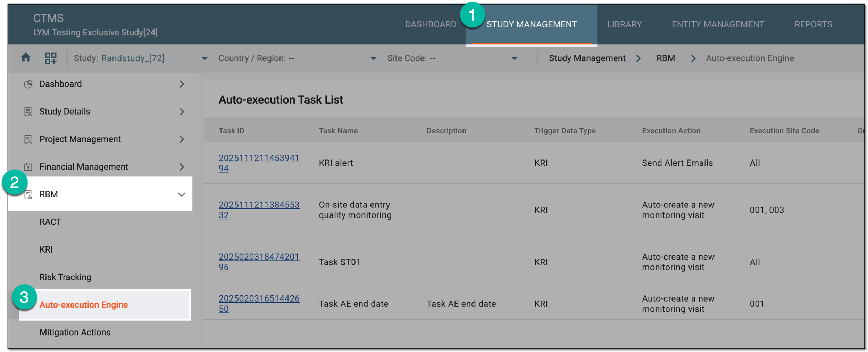Open Mitigation Actions in the sidebar
868x352 pixels.
[75, 333]
